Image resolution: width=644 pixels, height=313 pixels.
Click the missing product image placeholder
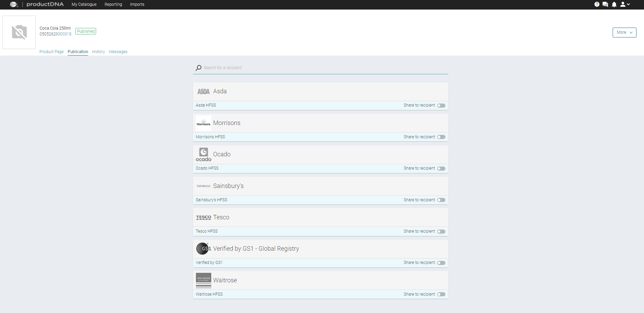point(19,32)
